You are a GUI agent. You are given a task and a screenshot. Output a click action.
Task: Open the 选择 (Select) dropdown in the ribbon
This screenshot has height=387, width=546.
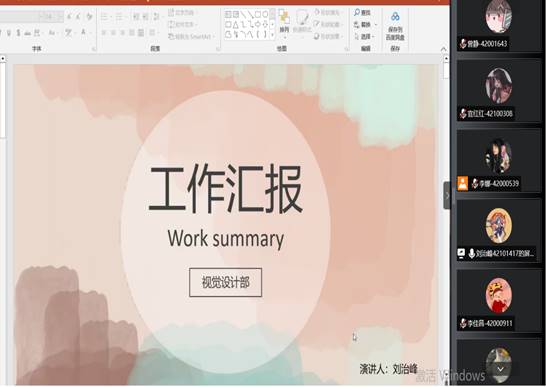(364, 36)
